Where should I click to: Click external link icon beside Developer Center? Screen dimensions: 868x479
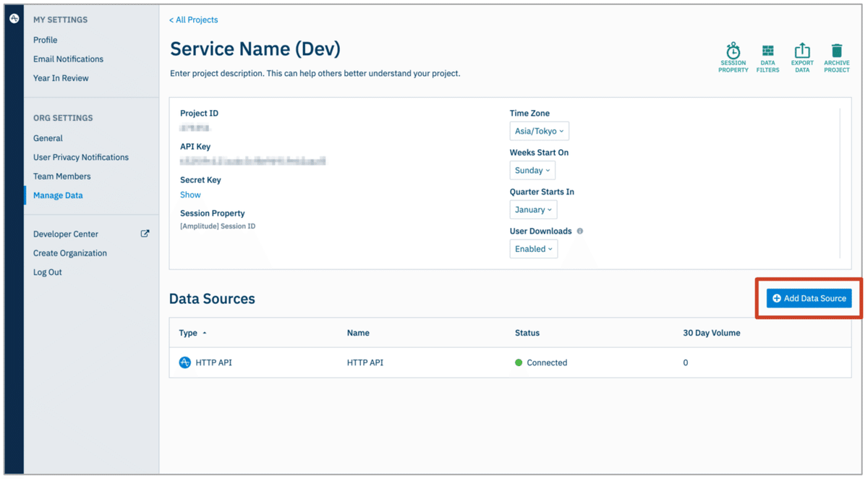click(145, 234)
